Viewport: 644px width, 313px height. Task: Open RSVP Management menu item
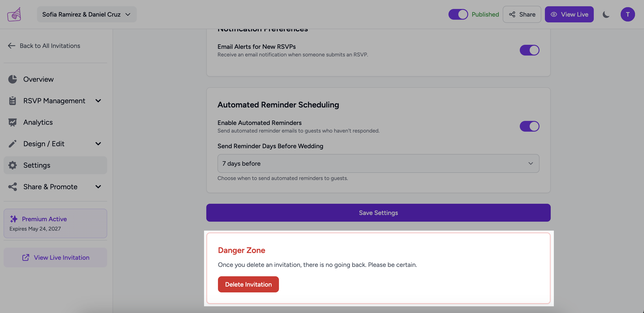click(55, 101)
